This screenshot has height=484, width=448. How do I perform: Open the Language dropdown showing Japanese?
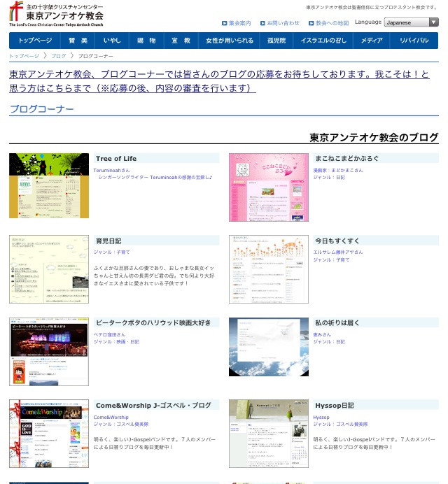tap(412, 22)
